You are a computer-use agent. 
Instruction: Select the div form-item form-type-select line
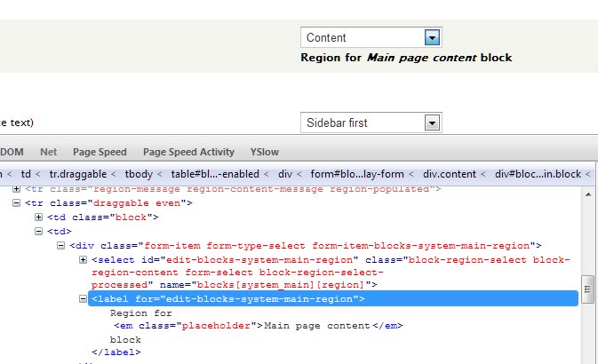click(x=306, y=246)
